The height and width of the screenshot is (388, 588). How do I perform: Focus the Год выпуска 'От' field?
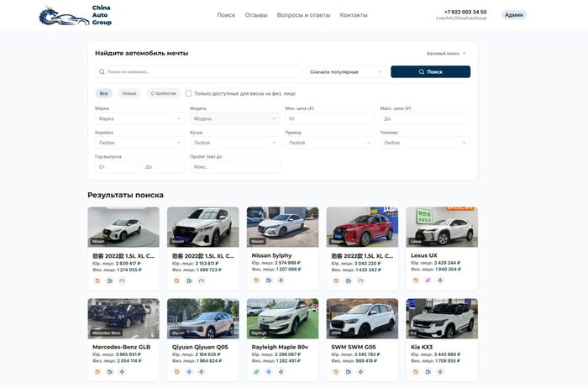117,167
